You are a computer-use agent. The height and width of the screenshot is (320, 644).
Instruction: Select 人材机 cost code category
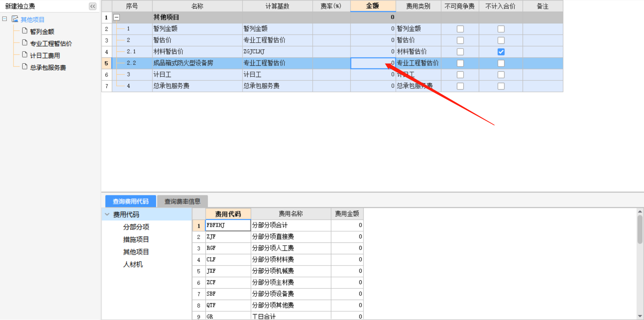coord(133,264)
